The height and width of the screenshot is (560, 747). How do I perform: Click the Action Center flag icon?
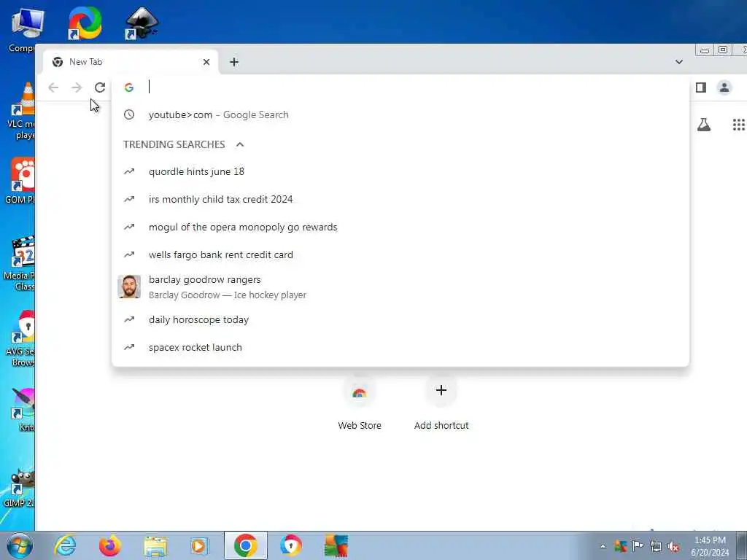(638, 545)
